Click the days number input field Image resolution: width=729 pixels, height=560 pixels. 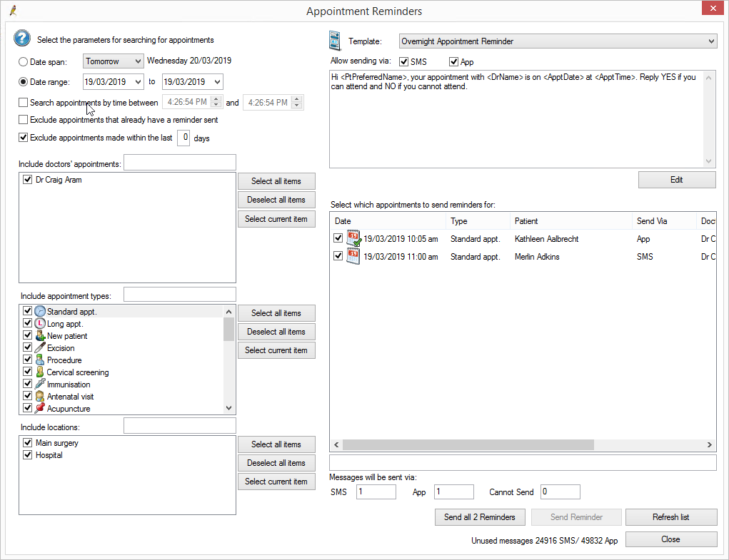pos(183,138)
